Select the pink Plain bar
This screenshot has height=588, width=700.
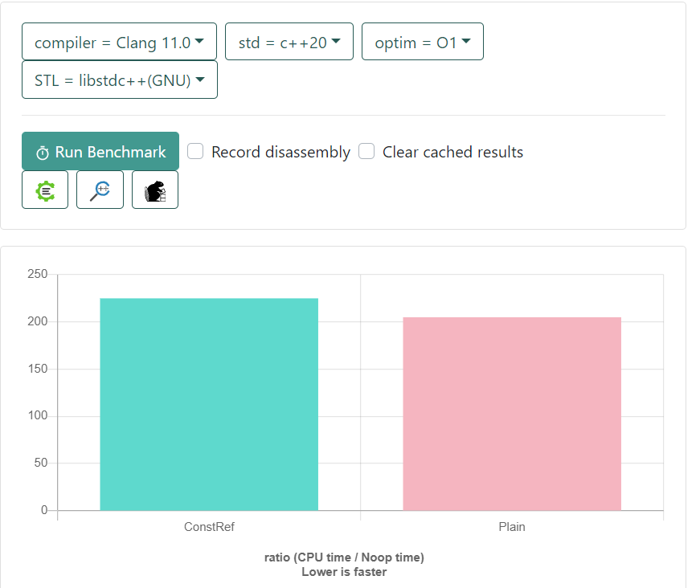point(512,414)
